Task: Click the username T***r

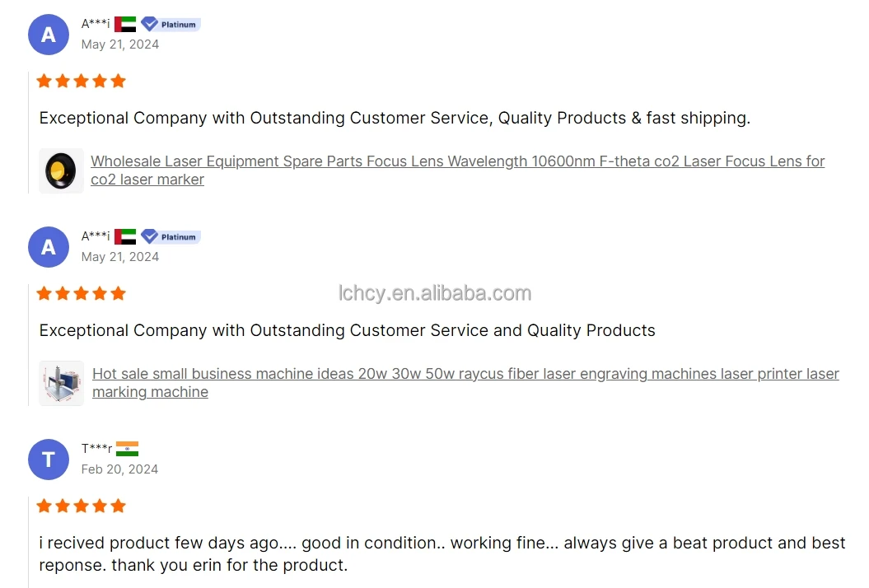Action: click(96, 449)
